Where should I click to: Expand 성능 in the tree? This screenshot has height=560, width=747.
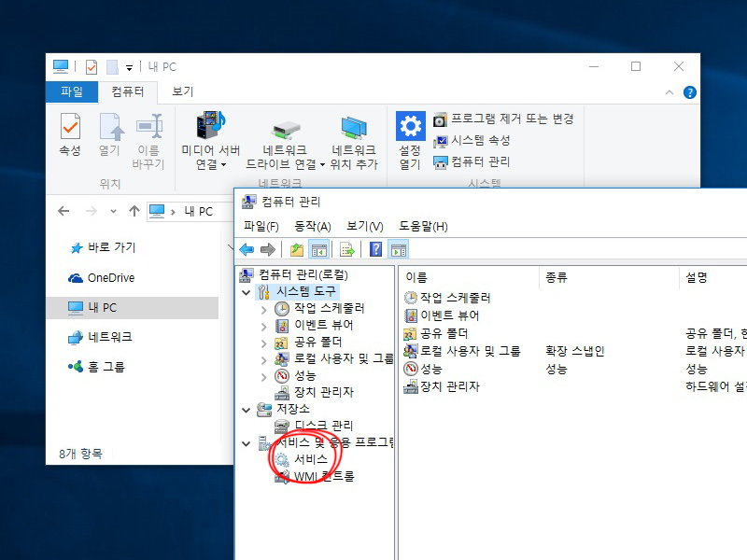[264, 377]
